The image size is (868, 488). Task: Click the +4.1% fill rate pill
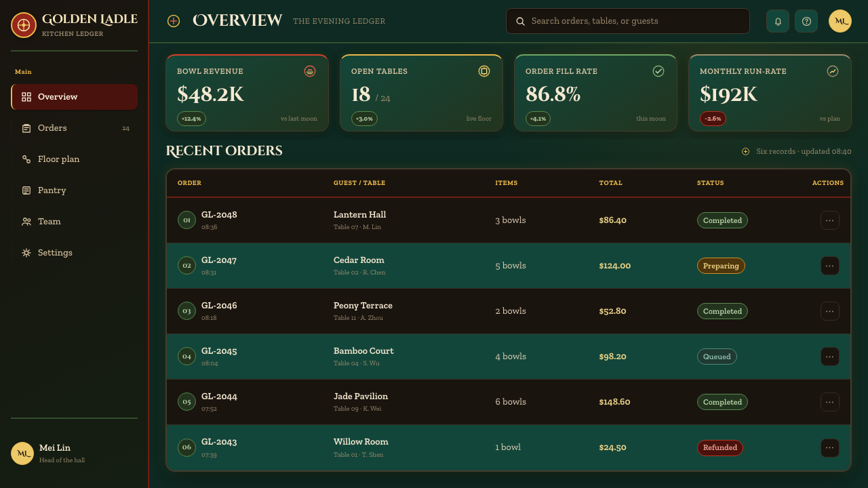(x=538, y=119)
